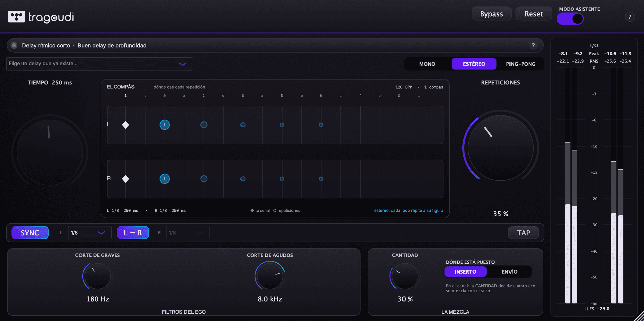Click the resize grip at bottom-right corner
644x321 pixels.
click(639, 316)
